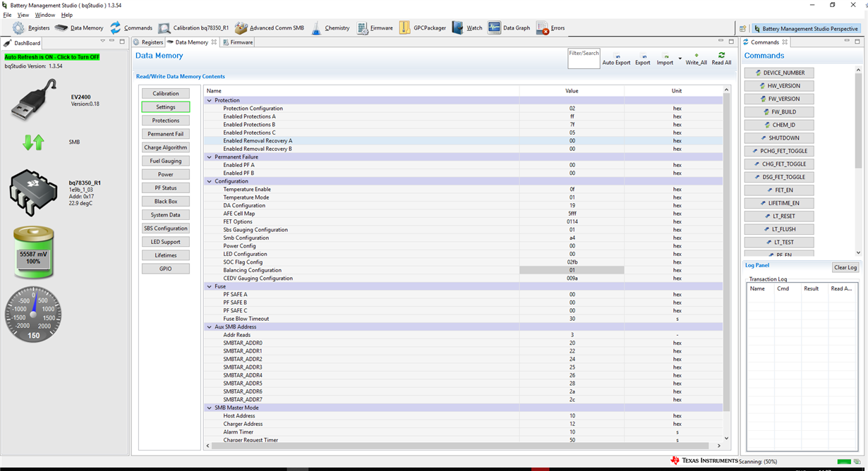Switch to the Registers tab
Screen dimensions: 868x471
click(x=148, y=42)
